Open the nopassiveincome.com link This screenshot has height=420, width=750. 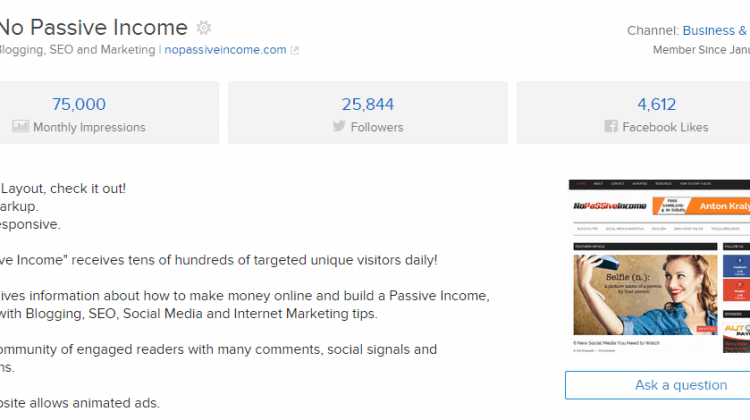point(225,50)
